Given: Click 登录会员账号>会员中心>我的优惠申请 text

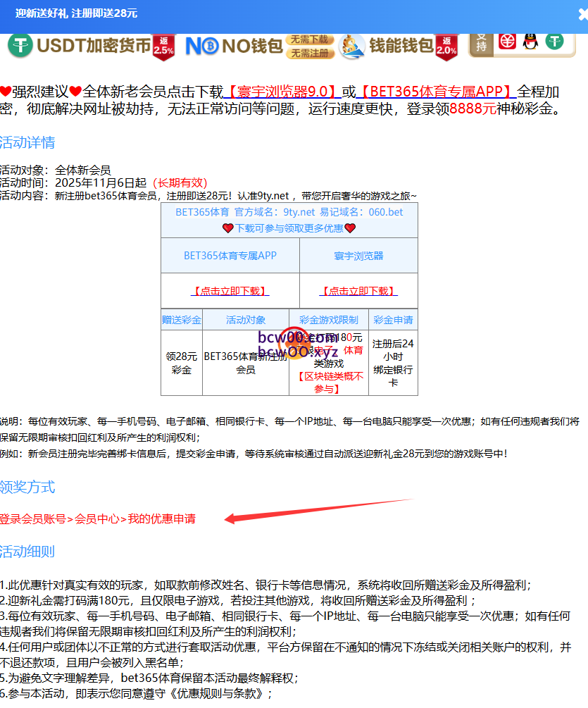Looking at the screenshot, I should tap(97, 518).
